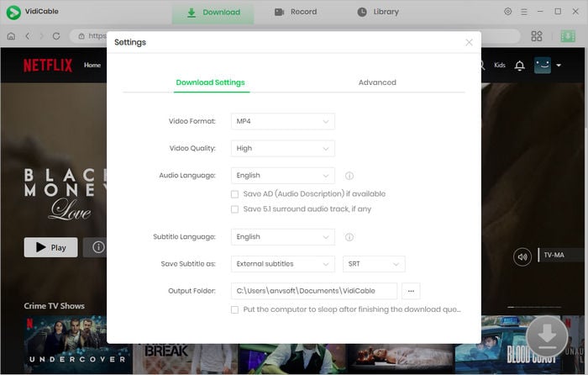Click the green download queue icon

coord(568,36)
